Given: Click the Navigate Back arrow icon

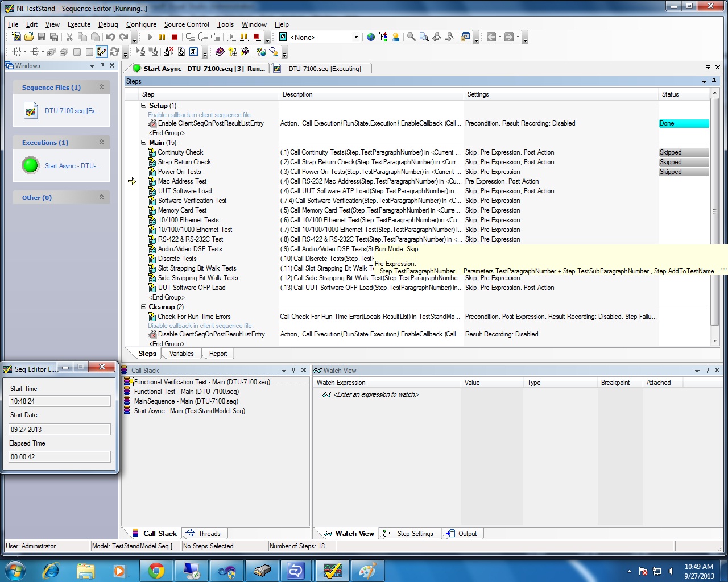Looking at the screenshot, I should (x=491, y=37).
